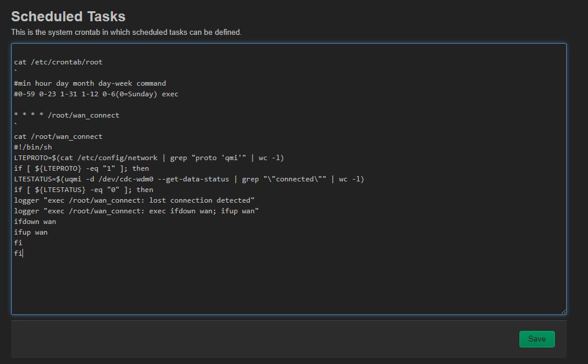Place cursor in '* * * * /root/wan_connect' entry
588x364 pixels.
tap(67, 115)
